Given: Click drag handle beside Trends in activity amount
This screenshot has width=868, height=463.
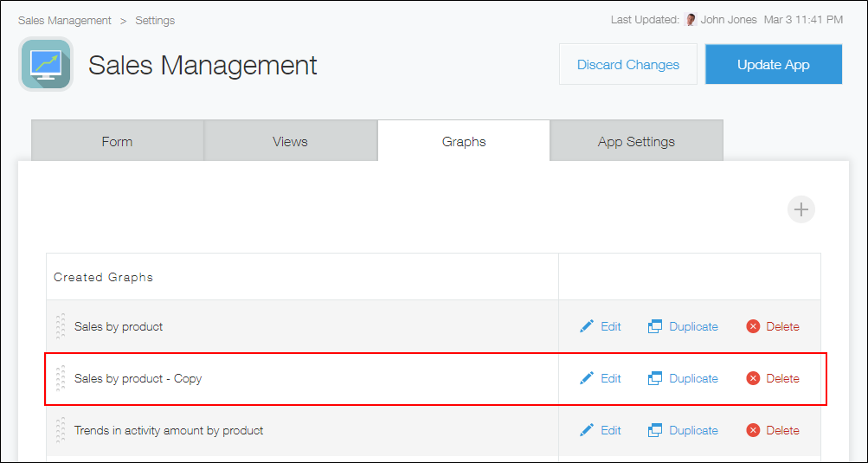Looking at the screenshot, I should coord(61,430).
